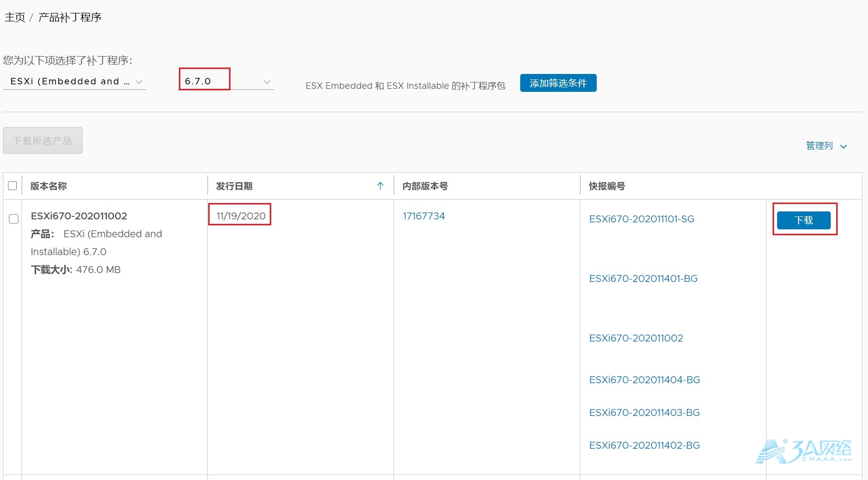Screen dimensions: 868x480
Task: Click the 快报编号 column header
Action: (607, 186)
